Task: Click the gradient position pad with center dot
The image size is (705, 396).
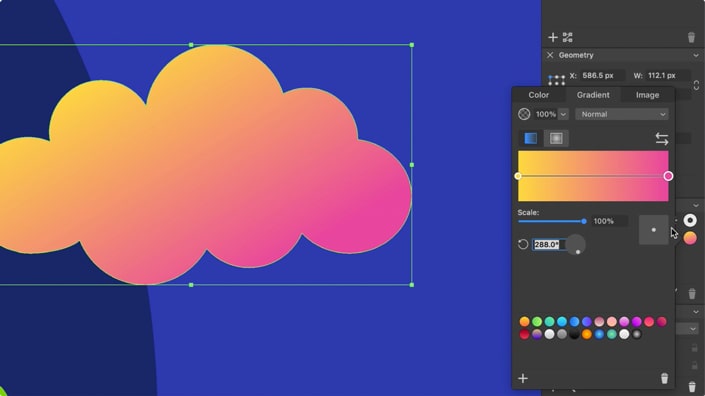Action: (653, 230)
